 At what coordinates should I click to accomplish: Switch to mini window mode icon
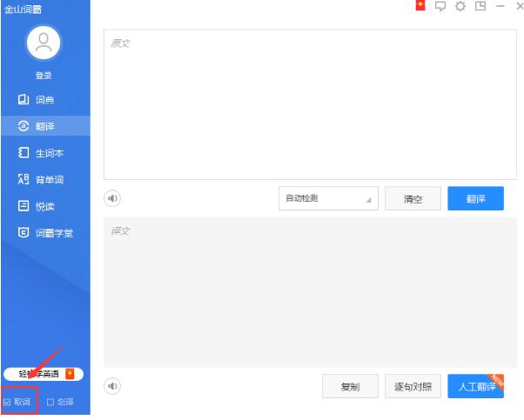click(x=480, y=6)
